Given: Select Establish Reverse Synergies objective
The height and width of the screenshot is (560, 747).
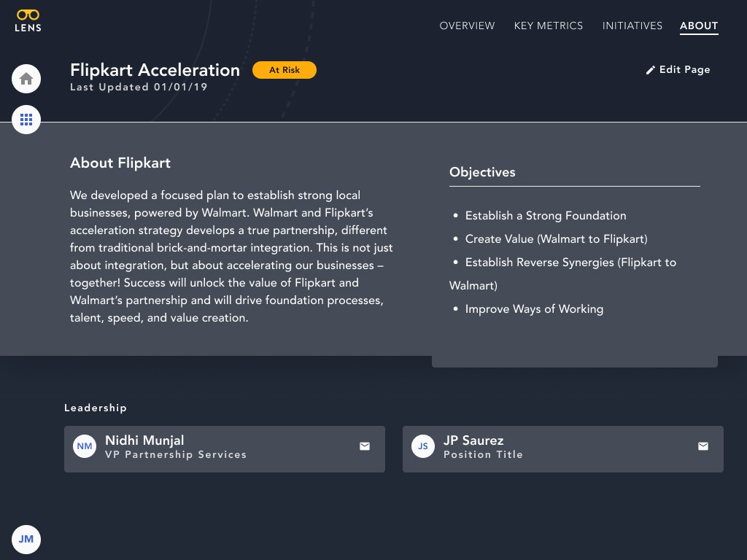Looking at the screenshot, I should [562, 274].
